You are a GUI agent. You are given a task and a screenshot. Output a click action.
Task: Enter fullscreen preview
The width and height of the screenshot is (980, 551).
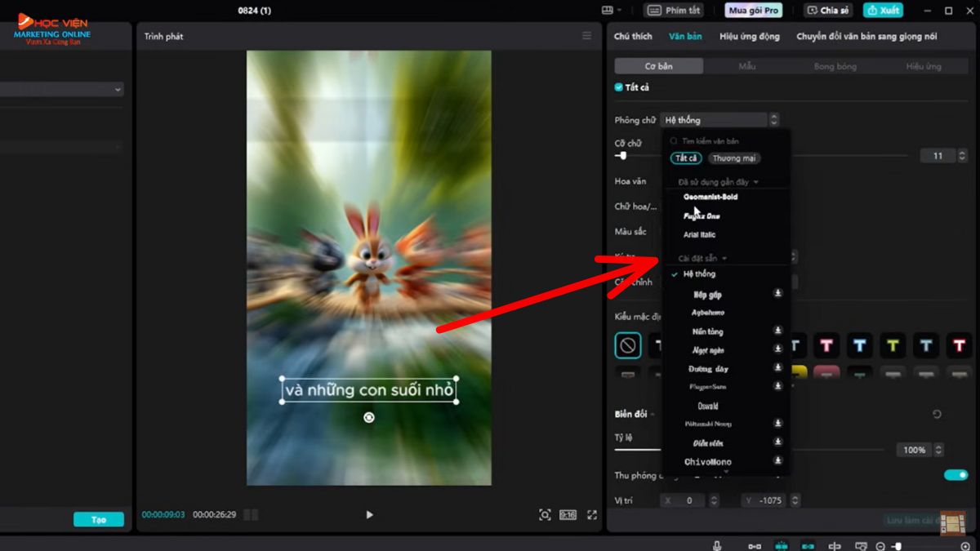592,514
